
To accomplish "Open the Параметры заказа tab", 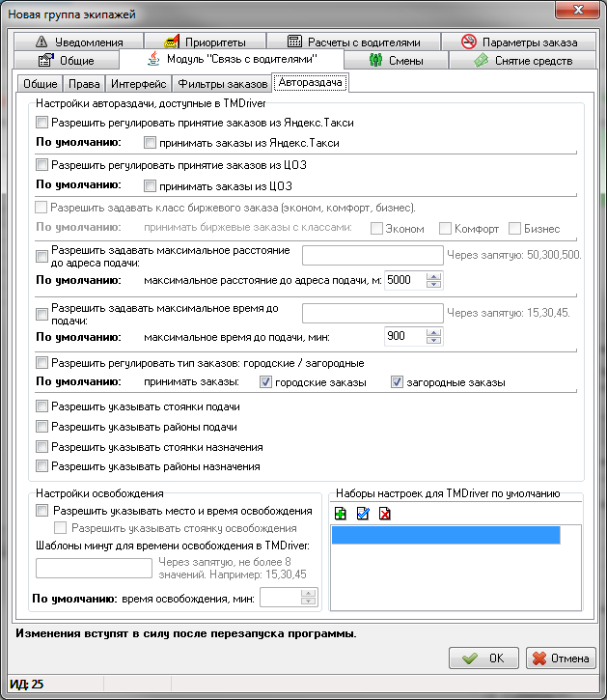I will (x=519, y=42).
